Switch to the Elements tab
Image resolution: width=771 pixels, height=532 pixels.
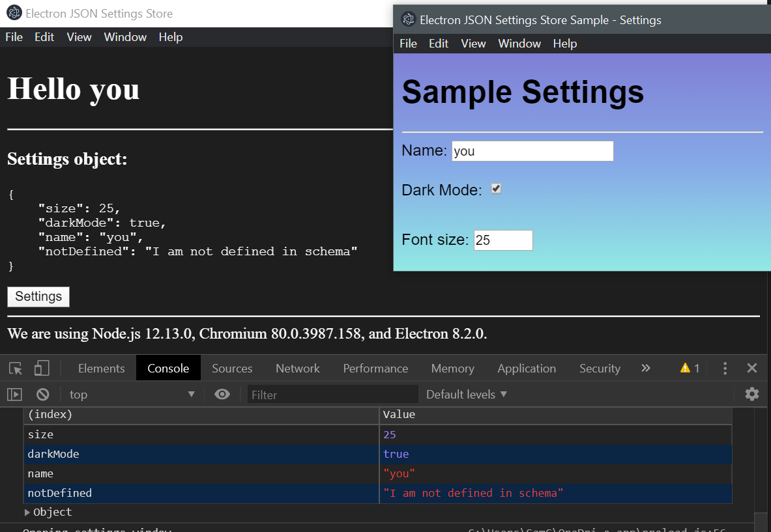(101, 369)
